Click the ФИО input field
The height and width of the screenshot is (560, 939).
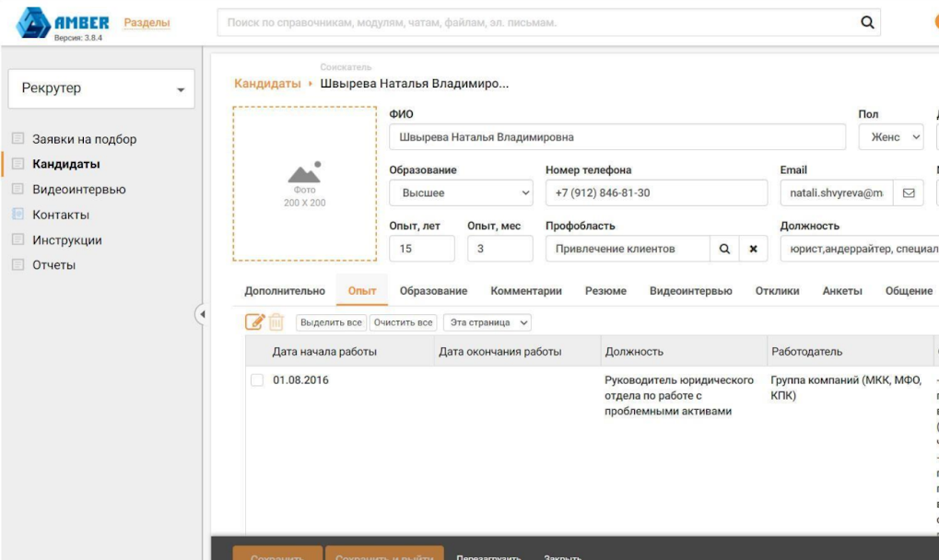pos(617,137)
